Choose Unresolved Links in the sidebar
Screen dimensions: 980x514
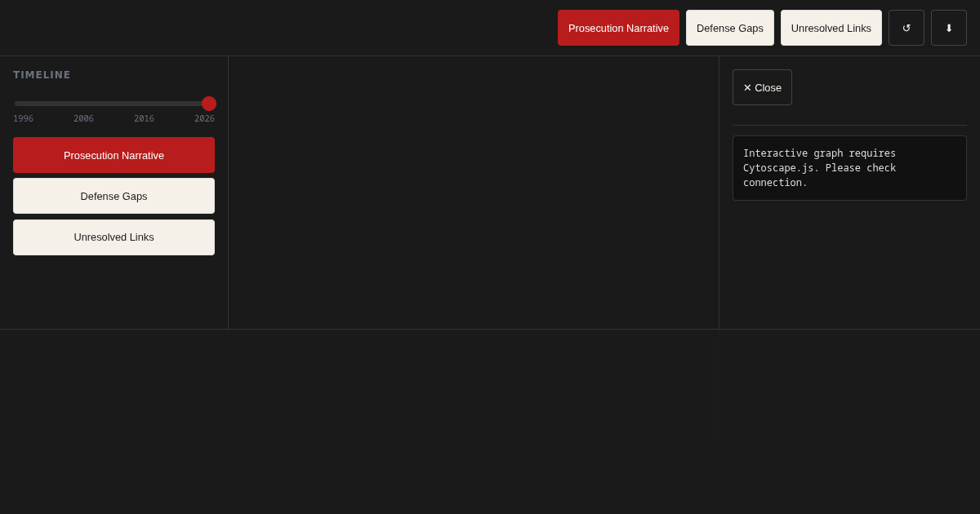tap(114, 237)
